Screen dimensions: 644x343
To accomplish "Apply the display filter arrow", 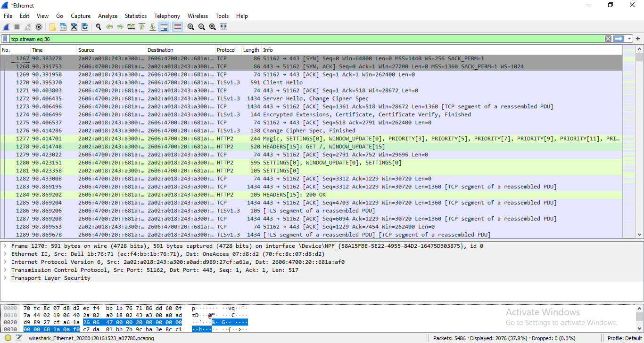I will (x=619, y=39).
